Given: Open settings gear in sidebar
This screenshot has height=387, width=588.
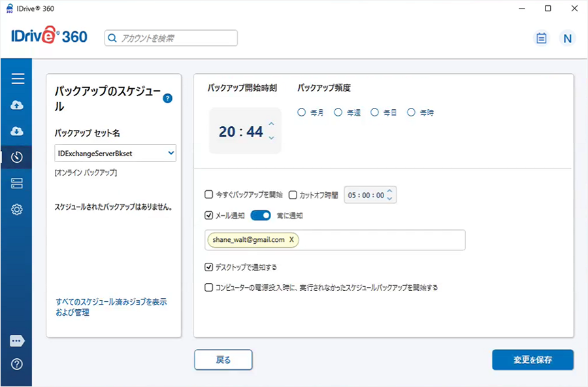Looking at the screenshot, I should tap(18, 210).
